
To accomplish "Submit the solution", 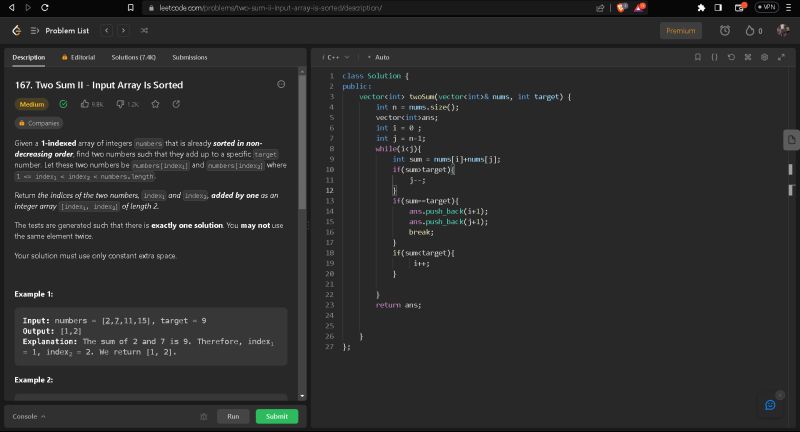I will (277, 416).
